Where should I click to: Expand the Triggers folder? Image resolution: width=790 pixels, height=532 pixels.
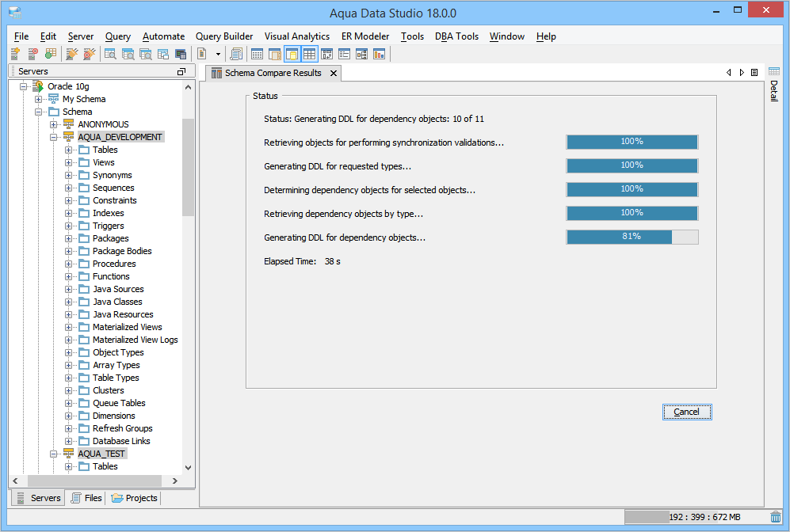68,226
